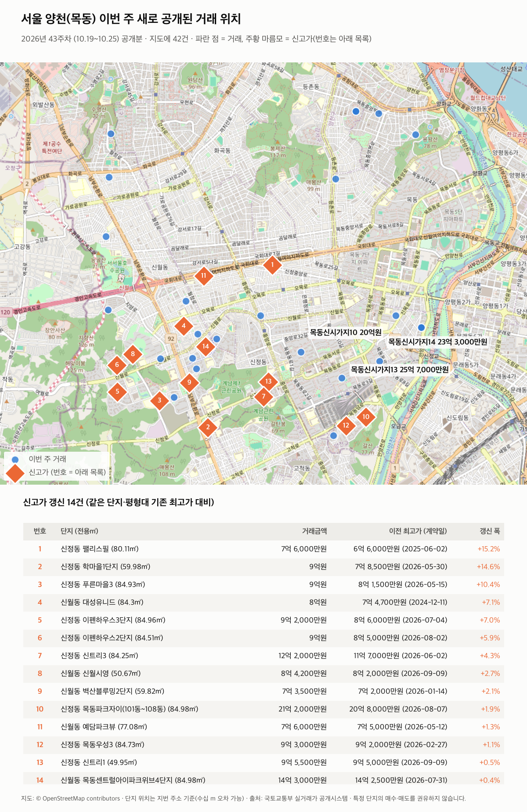
Task: Click the 목동신시가지10 20억원 map label
Action: (x=346, y=332)
